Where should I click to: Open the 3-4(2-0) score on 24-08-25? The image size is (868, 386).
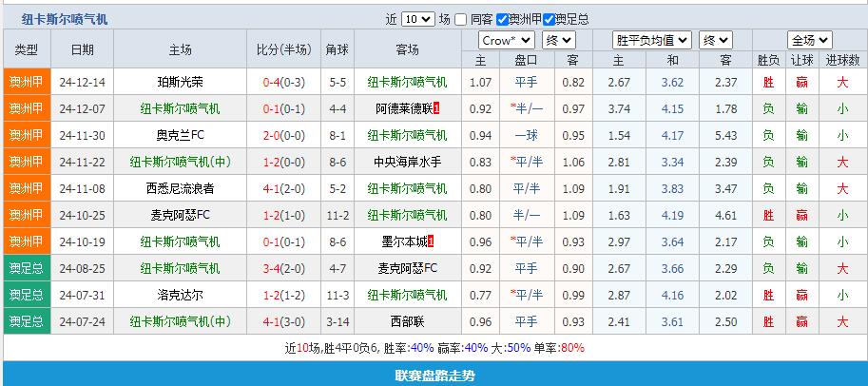coord(274,269)
